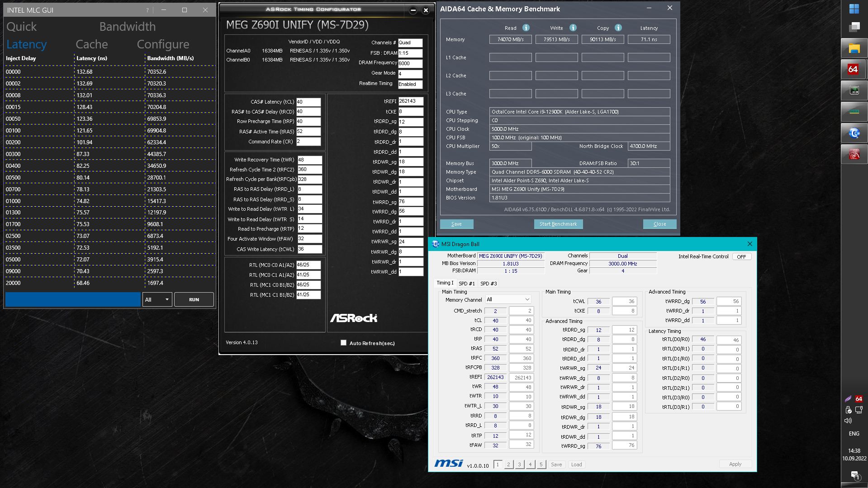Click the ASRock logo in Timing Configurator
This screenshot has height=488, width=868.
click(x=354, y=318)
